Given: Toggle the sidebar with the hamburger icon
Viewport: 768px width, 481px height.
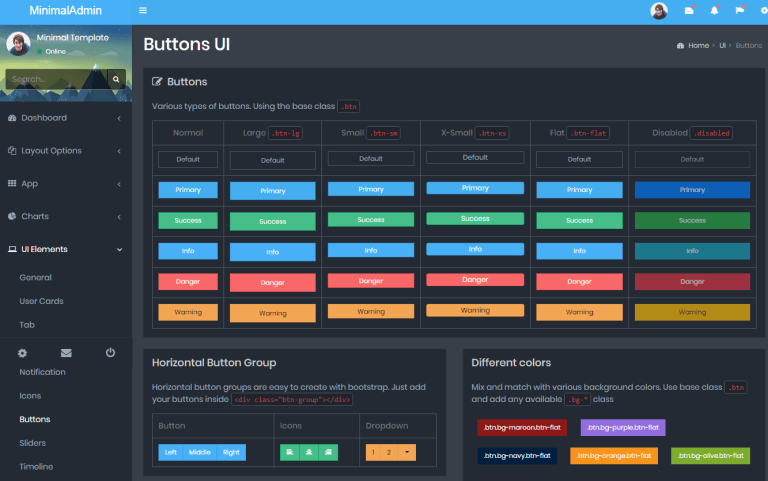Looking at the screenshot, I should click(x=143, y=10).
